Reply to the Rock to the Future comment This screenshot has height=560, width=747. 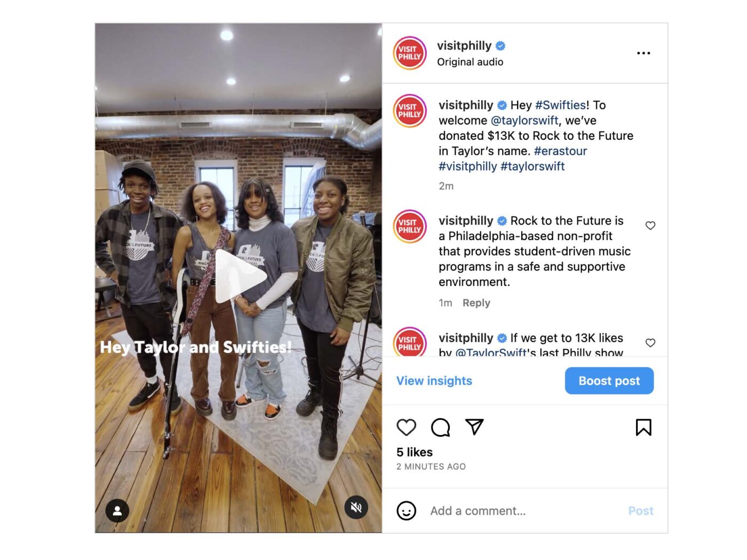476,303
